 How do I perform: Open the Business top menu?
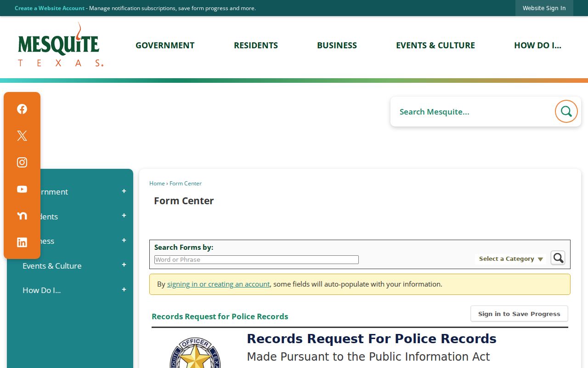click(337, 45)
